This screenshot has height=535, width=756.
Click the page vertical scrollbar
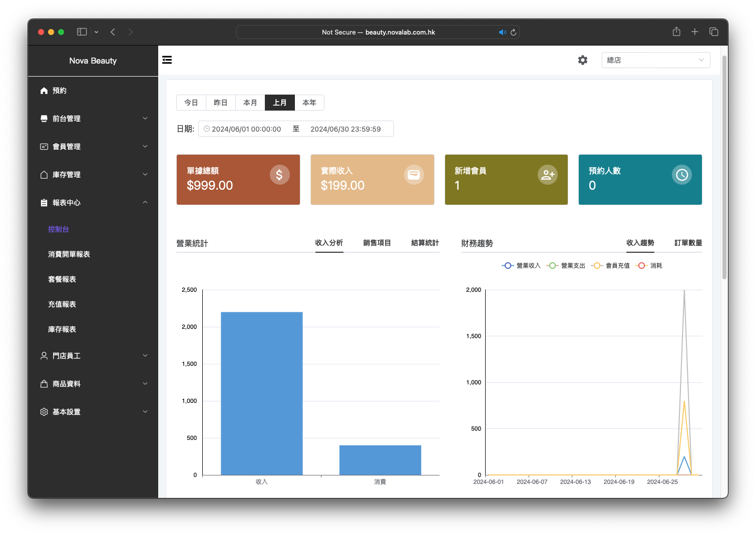point(724,168)
